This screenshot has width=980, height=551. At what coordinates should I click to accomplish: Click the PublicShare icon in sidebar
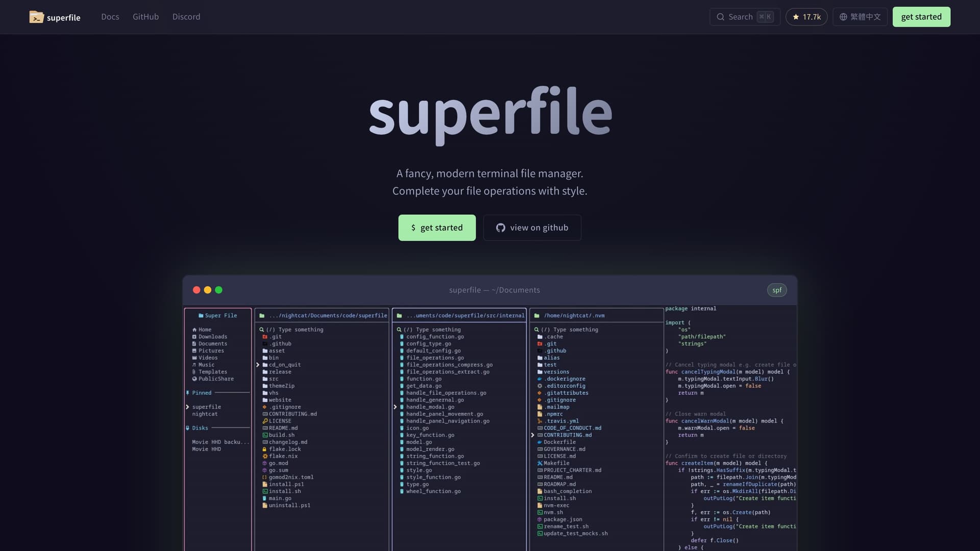(194, 379)
